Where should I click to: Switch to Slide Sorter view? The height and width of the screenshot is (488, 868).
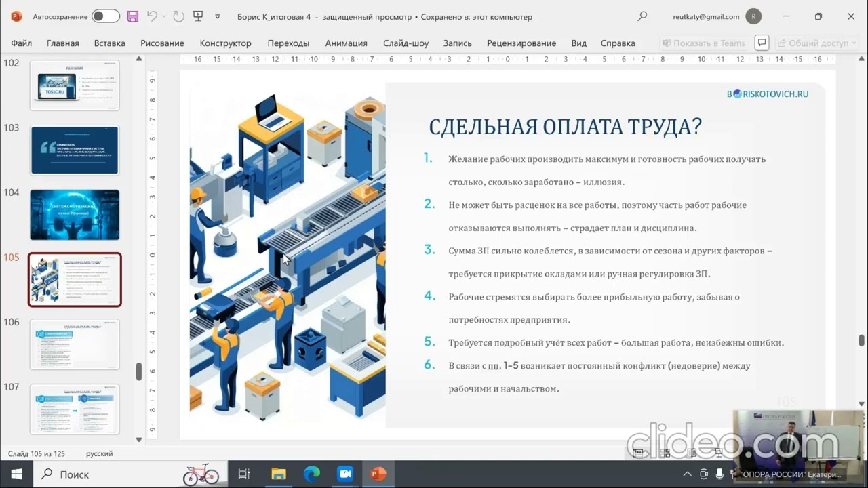pyautogui.click(x=665, y=453)
